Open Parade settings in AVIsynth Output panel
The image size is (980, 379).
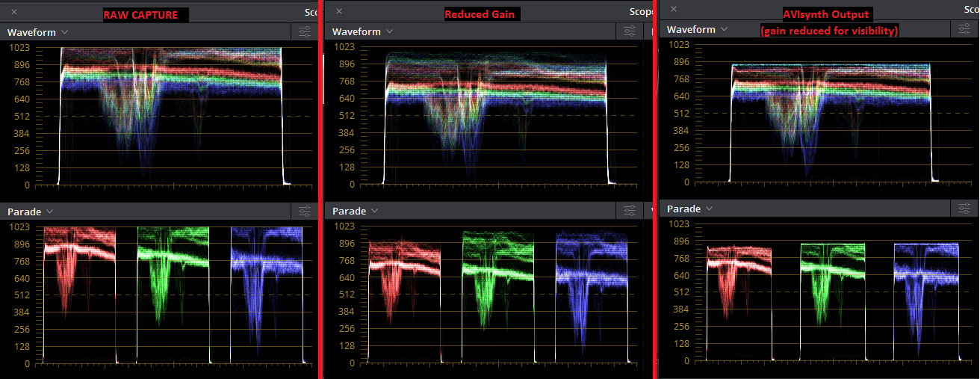965,209
